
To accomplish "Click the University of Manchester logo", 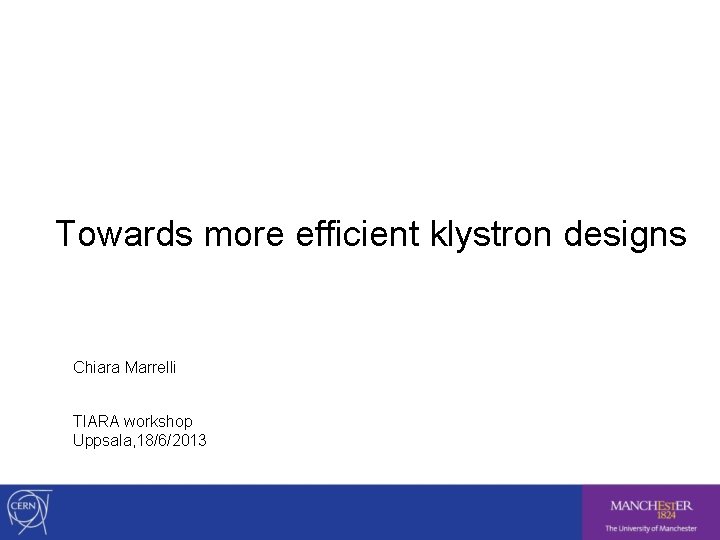I will tap(651, 512).
